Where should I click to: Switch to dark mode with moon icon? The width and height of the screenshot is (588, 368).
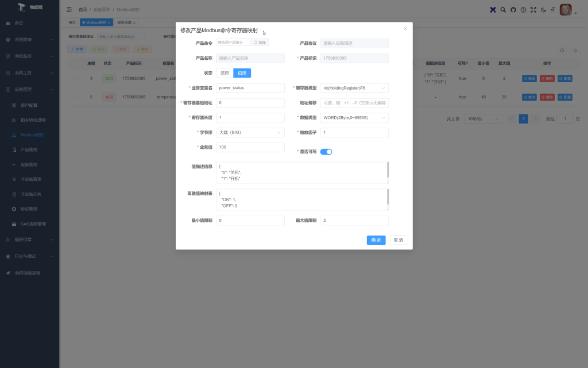[x=543, y=10]
